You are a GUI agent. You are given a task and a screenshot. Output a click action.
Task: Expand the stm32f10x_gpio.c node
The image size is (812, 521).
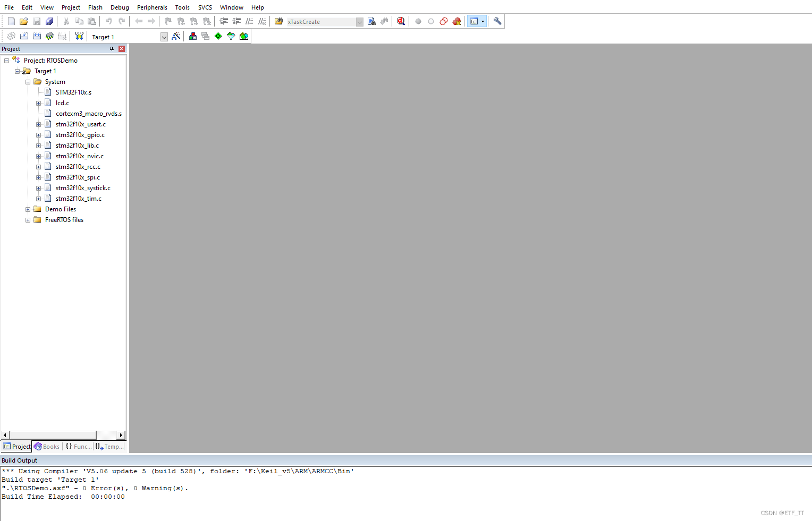(x=38, y=135)
